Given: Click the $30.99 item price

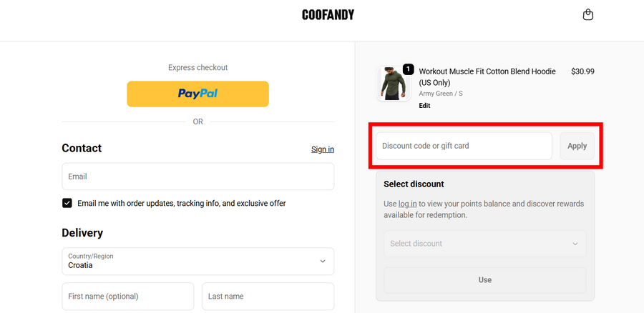Looking at the screenshot, I should pyautogui.click(x=582, y=71).
